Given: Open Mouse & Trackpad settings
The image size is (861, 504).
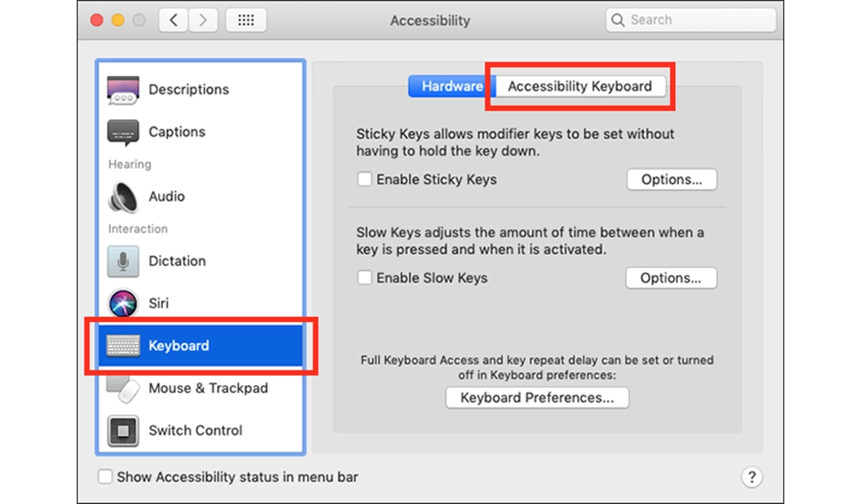Looking at the screenshot, I should pos(207,388).
